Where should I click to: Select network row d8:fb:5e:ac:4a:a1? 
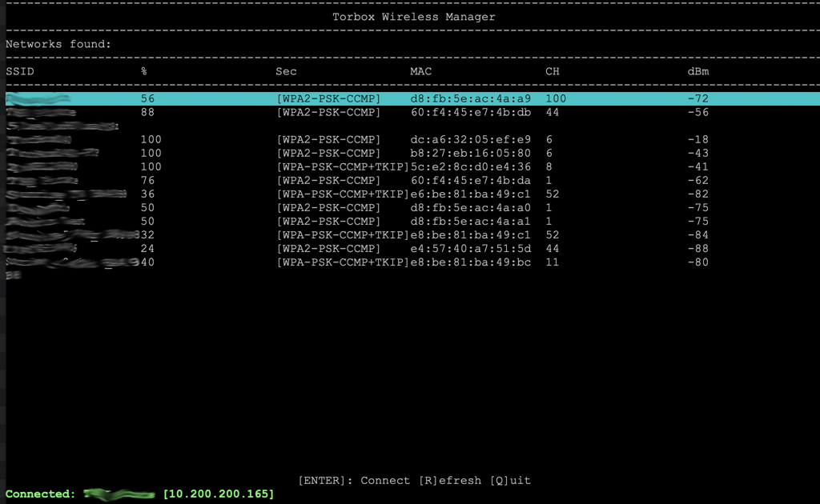pos(412,221)
